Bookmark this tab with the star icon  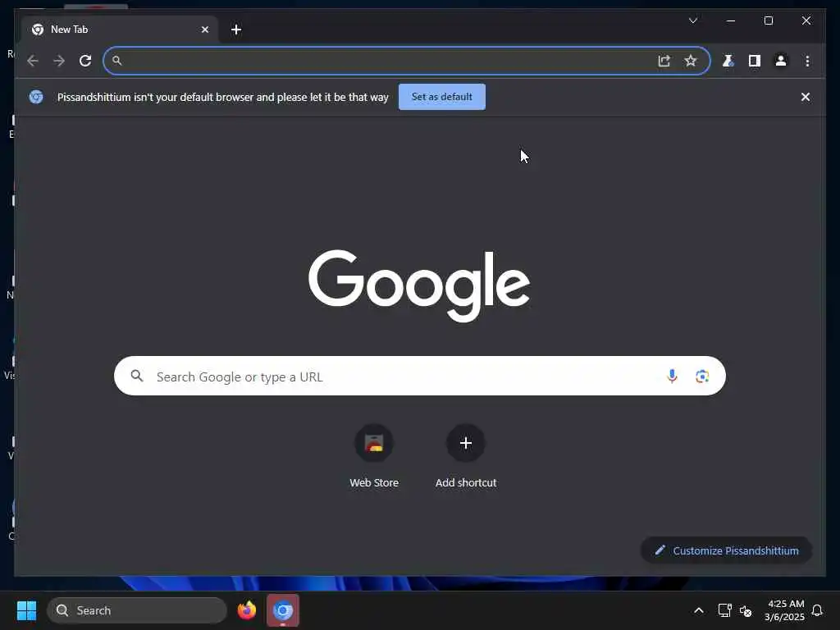691,61
